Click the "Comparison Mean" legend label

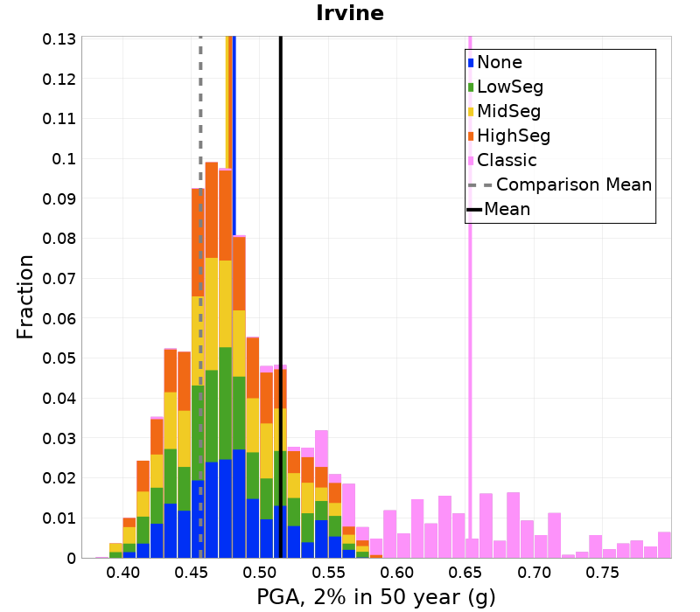click(x=574, y=185)
